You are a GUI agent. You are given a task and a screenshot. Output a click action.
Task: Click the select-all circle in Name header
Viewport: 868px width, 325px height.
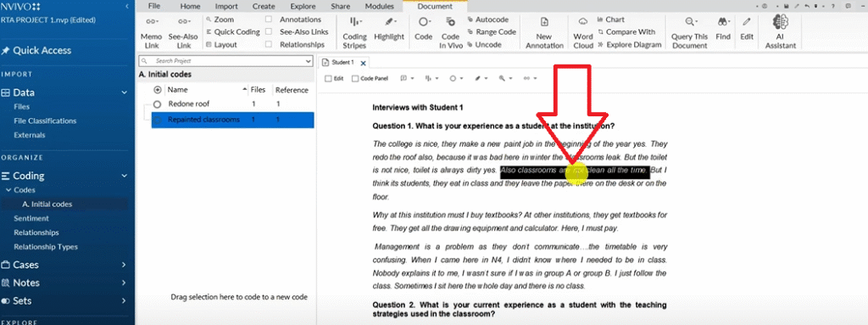click(x=157, y=89)
